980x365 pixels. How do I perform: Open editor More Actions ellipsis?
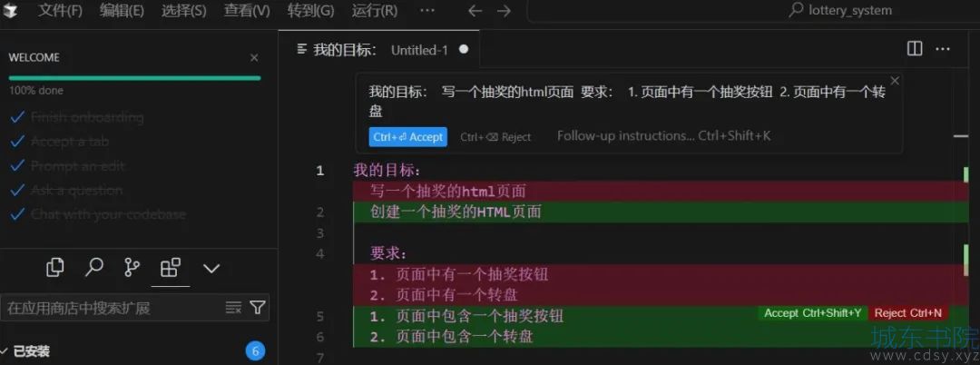click(943, 49)
